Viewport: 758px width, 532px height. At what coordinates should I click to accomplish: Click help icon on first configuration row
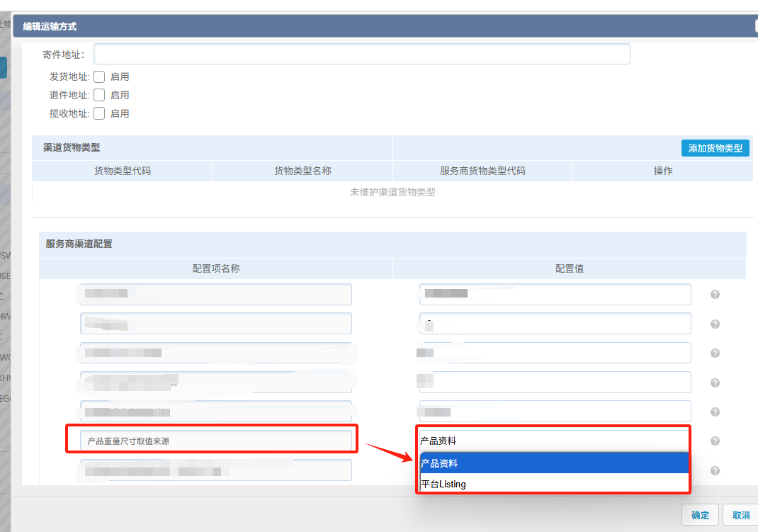click(715, 294)
